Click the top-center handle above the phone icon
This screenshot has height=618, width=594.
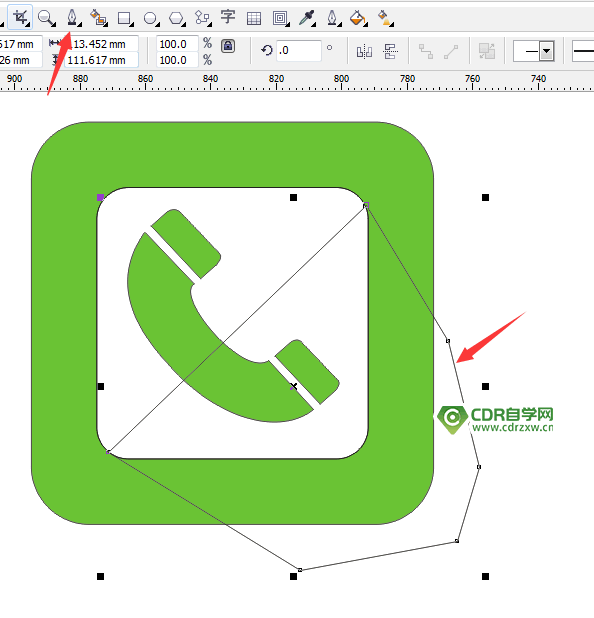(293, 197)
